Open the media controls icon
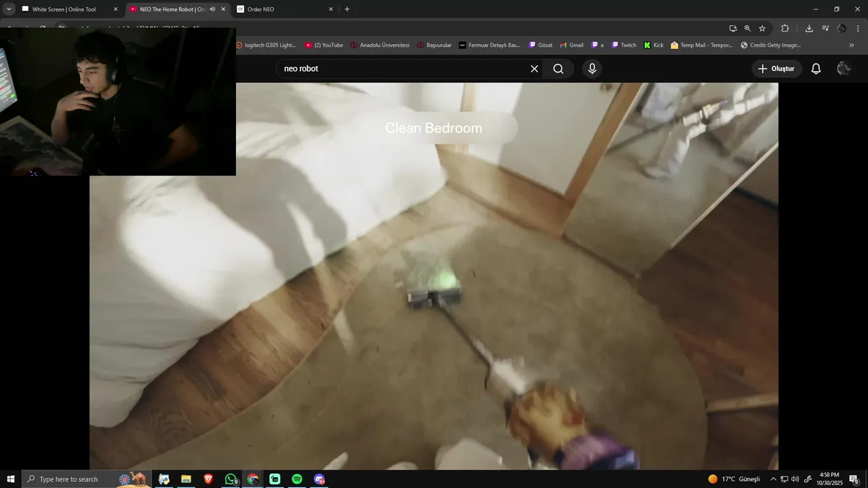 click(825, 28)
